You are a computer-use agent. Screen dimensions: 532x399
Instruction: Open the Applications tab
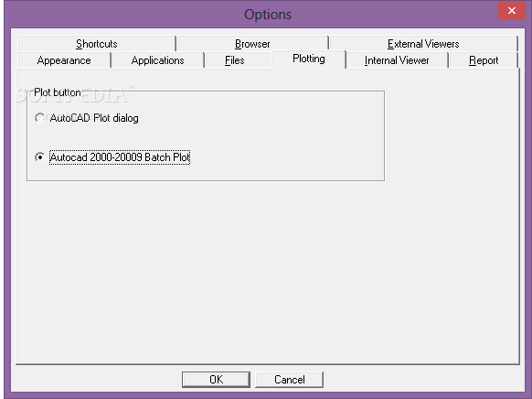point(158,60)
